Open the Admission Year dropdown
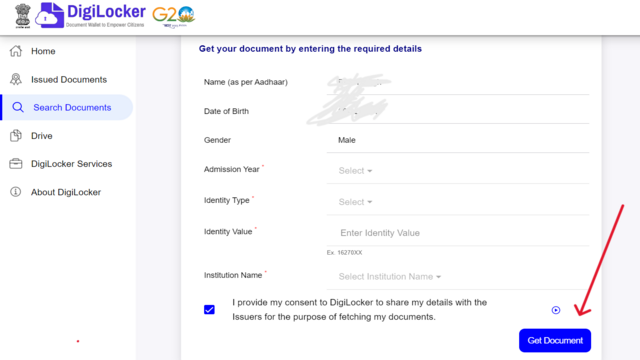Image resolution: width=640 pixels, height=360 pixels. click(458, 171)
